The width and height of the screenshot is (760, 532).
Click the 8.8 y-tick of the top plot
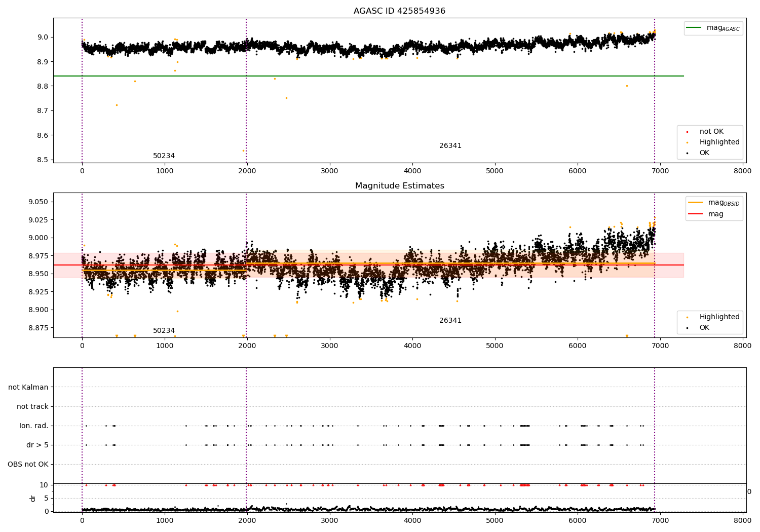(43, 86)
